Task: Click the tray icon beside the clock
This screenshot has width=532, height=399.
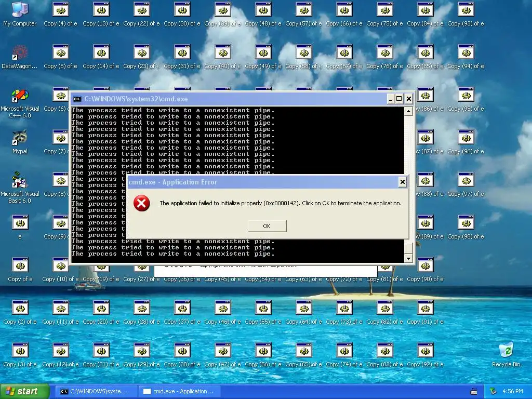Action: pyautogui.click(x=494, y=392)
